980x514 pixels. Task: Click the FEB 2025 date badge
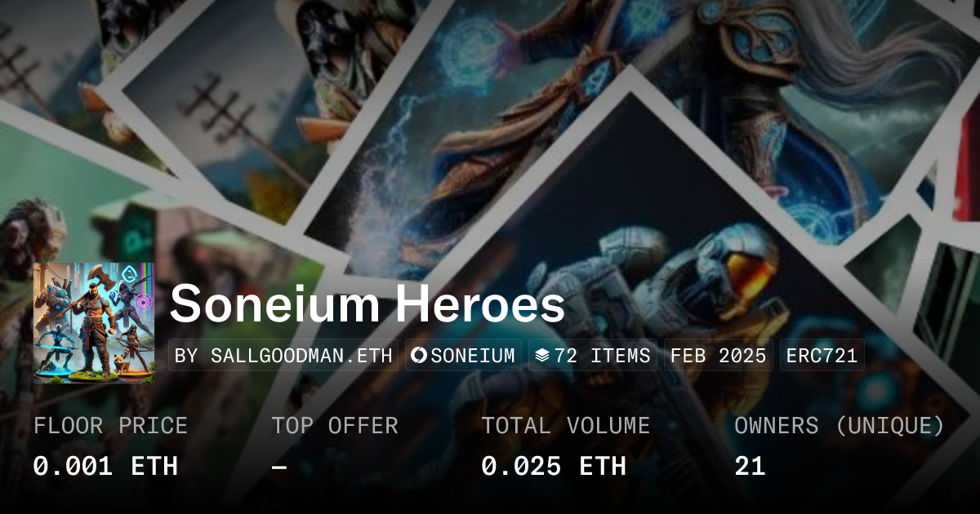coord(718,356)
